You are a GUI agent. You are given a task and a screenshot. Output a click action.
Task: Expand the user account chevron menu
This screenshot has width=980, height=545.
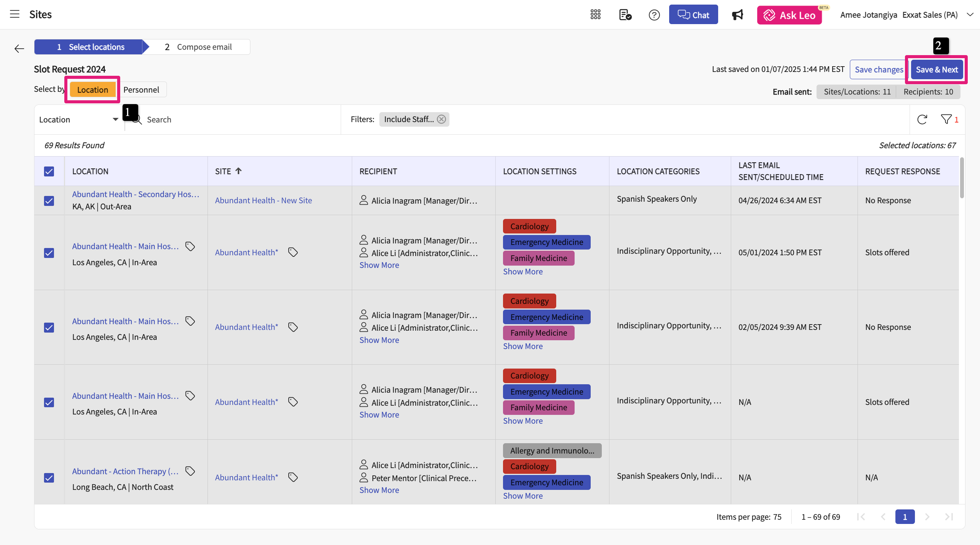pos(970,15)
